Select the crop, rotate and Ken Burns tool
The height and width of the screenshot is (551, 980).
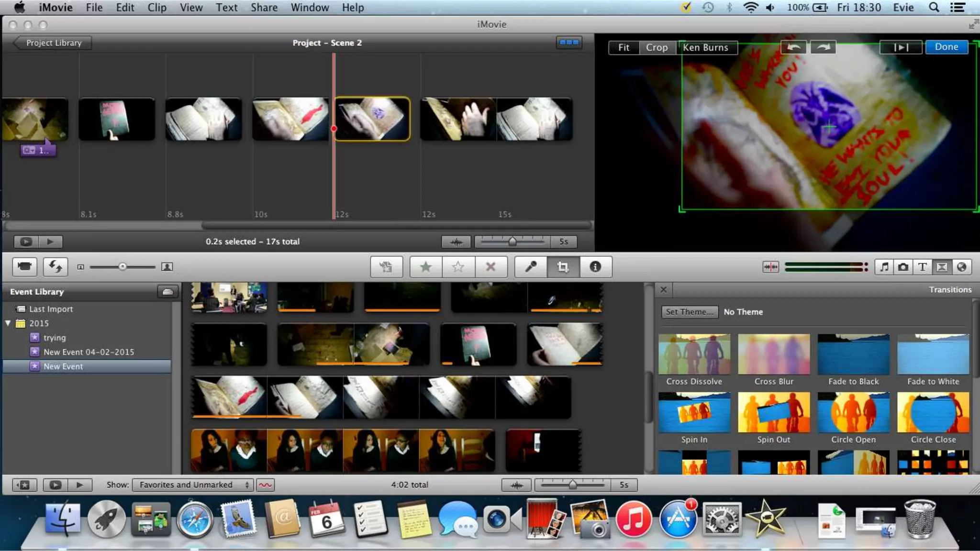pos(563,266)
